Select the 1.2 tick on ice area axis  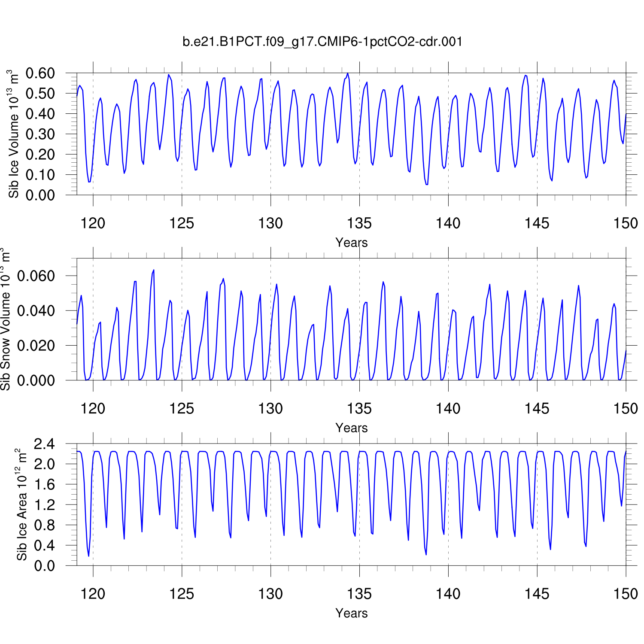(x=45, y=505)
